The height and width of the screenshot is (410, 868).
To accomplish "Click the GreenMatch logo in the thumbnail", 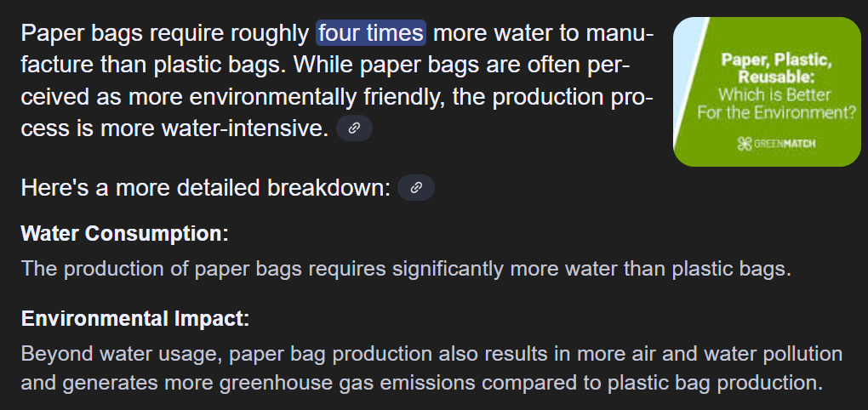I will pos(776,145).
